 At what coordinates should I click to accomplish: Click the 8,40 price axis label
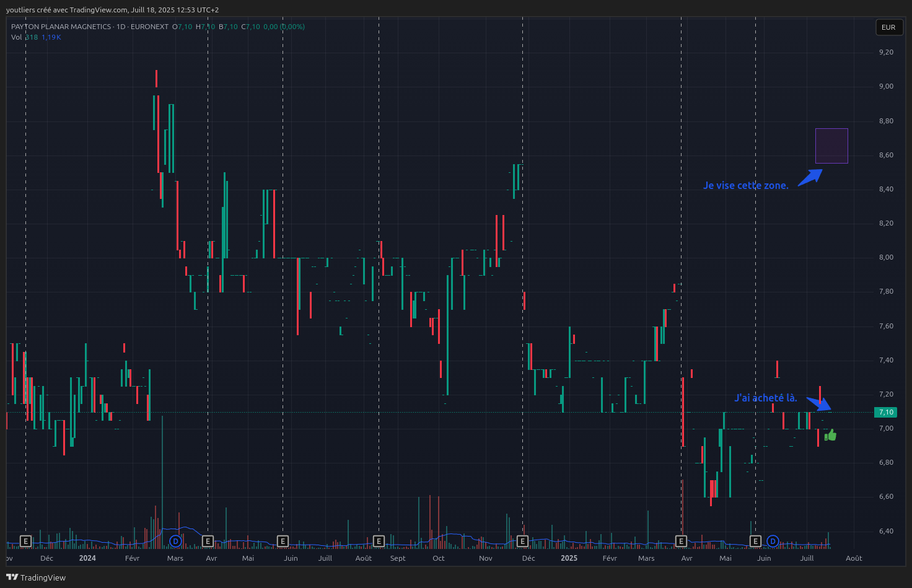886,189
